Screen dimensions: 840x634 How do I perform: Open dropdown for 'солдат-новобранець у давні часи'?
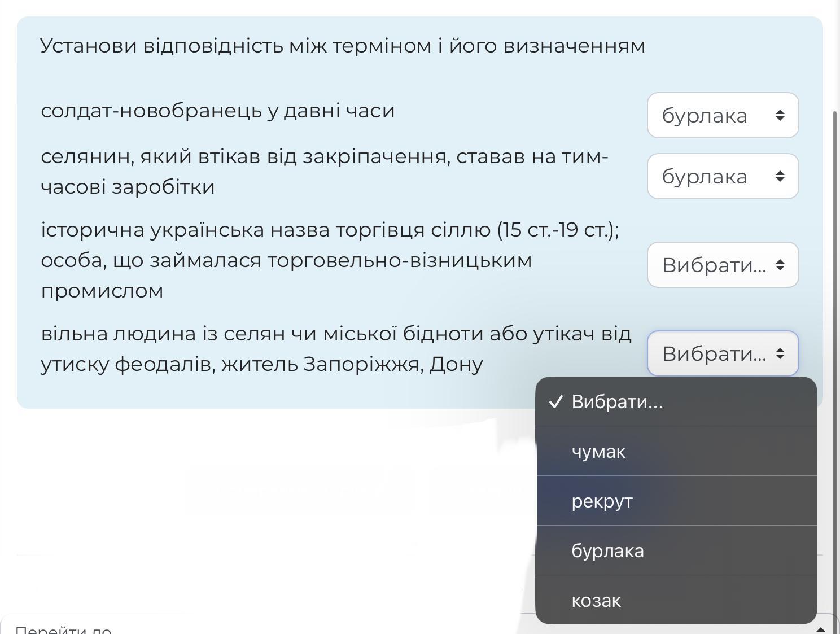click(722, 115)
